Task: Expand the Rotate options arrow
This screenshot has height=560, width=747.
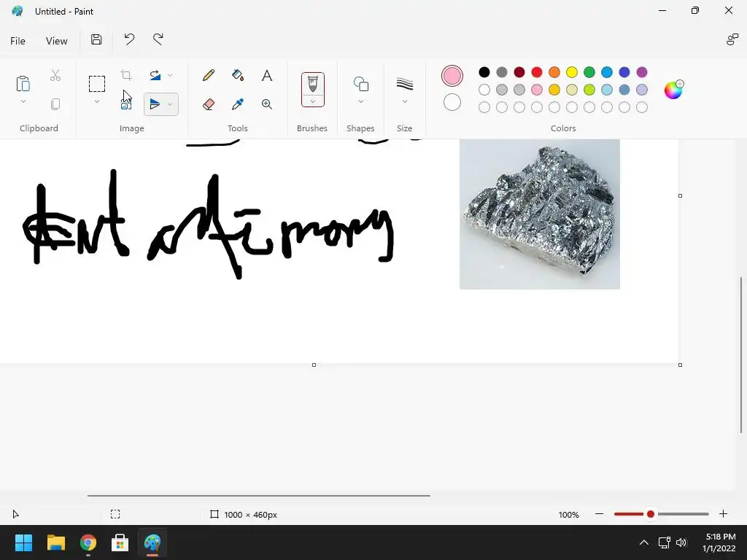Action: (x=170, y=75)
